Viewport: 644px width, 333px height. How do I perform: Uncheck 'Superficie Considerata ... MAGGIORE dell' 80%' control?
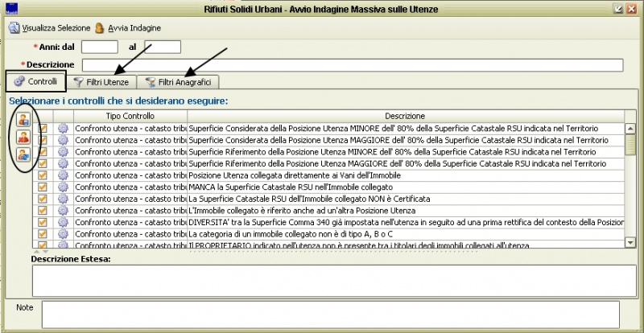click(x=43, y=140)
